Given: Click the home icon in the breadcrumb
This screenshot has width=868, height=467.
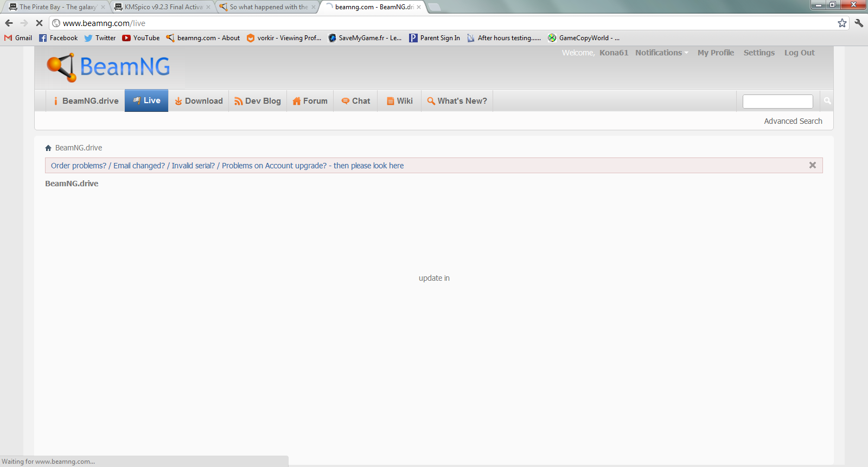Looking at the screenshot, I should (x=48, y=148).
